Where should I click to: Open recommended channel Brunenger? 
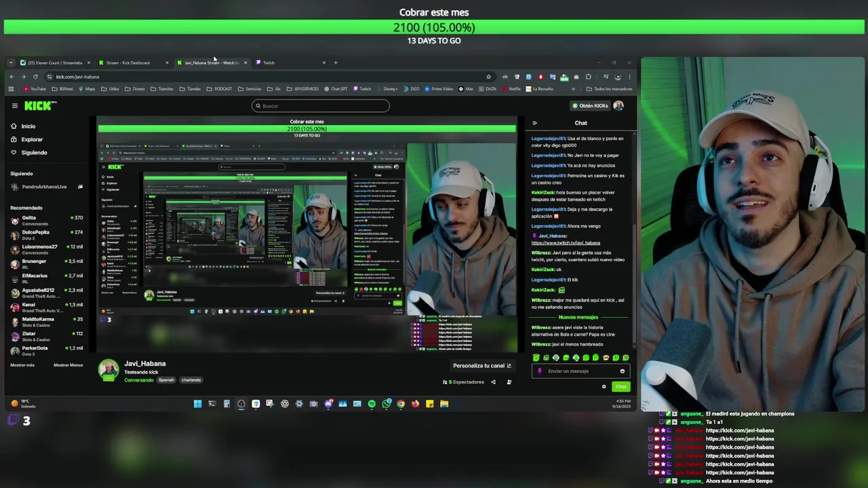(x=46, y=264)
